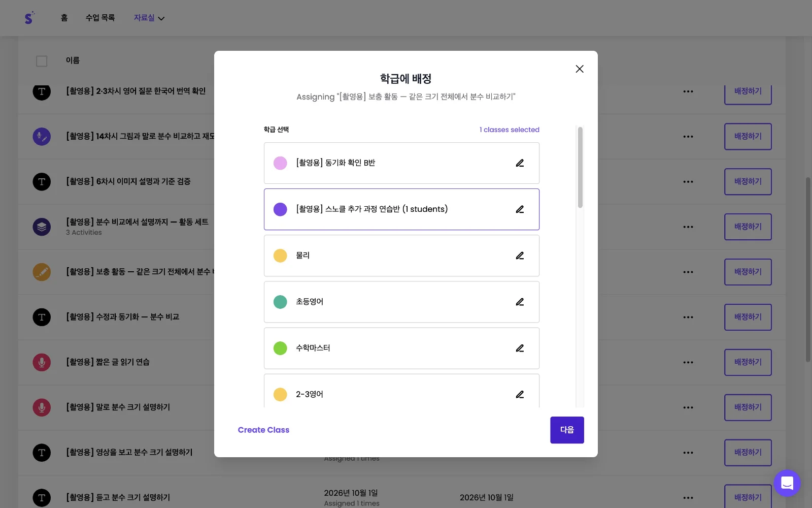Click 배정하기 for 말로 분수 크기 설명하기
The height and width of the screenshot is (508, 812).
[748, 407]
